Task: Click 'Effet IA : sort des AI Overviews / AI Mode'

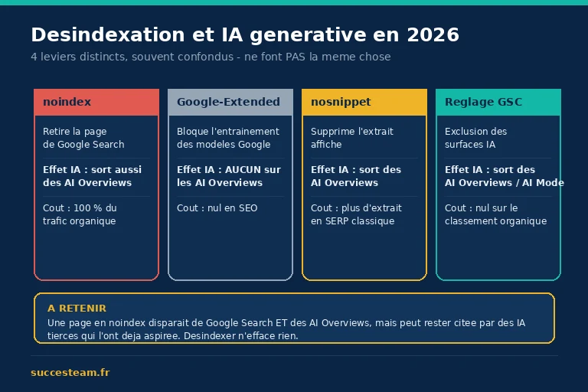Action: [x=505, y=176]
